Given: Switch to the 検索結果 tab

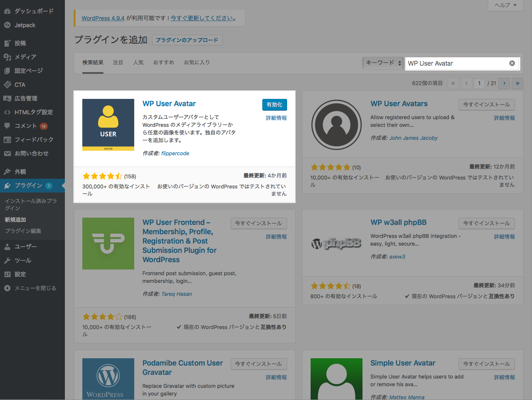Looking at the screenshot, I should click(93, 62).
